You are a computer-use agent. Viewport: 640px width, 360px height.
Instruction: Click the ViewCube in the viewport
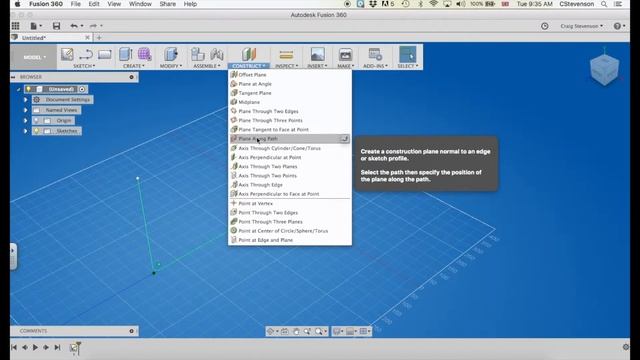click(x=604, y=69)
